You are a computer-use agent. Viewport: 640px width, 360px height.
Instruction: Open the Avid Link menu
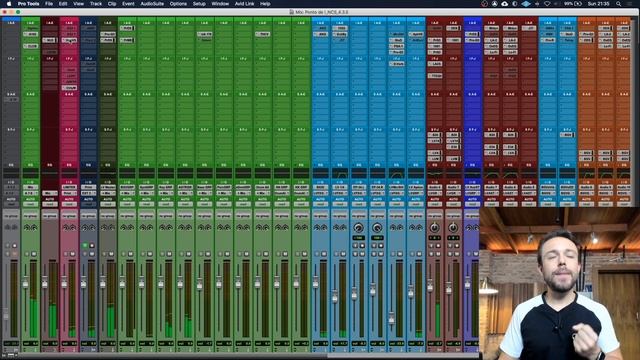244,4
